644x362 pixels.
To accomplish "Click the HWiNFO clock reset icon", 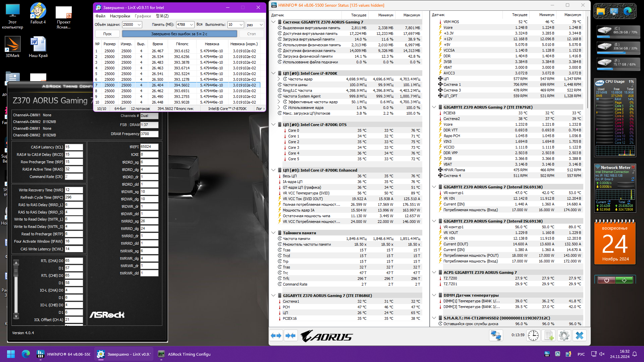I will click(533, 336).
